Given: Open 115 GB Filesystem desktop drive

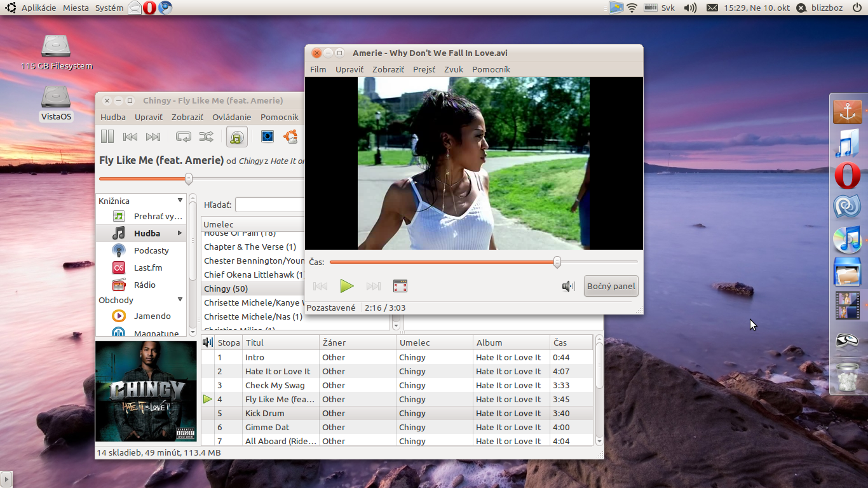Looking at the screenshot, I should click(x=56, y=52).
